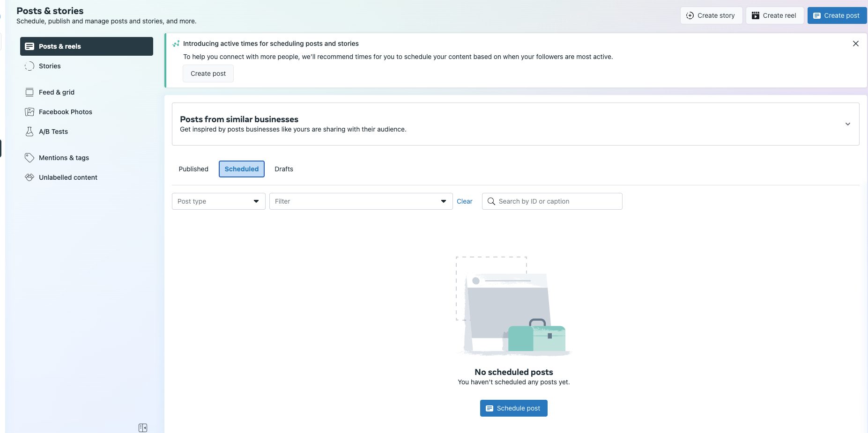The width and height of the screenshot is (868, 433).
Task: Open the Filter dropdown
Action: tap(360, 201)
